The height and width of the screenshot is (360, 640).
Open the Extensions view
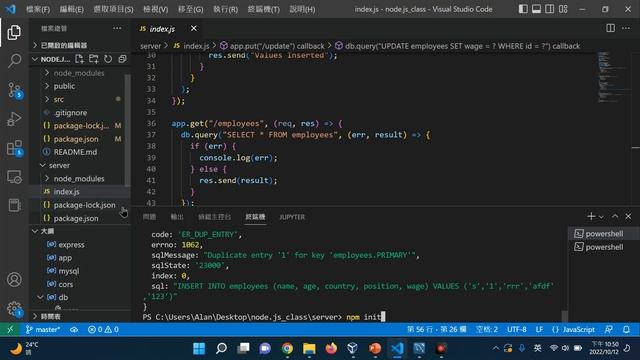tap(15, 148)
